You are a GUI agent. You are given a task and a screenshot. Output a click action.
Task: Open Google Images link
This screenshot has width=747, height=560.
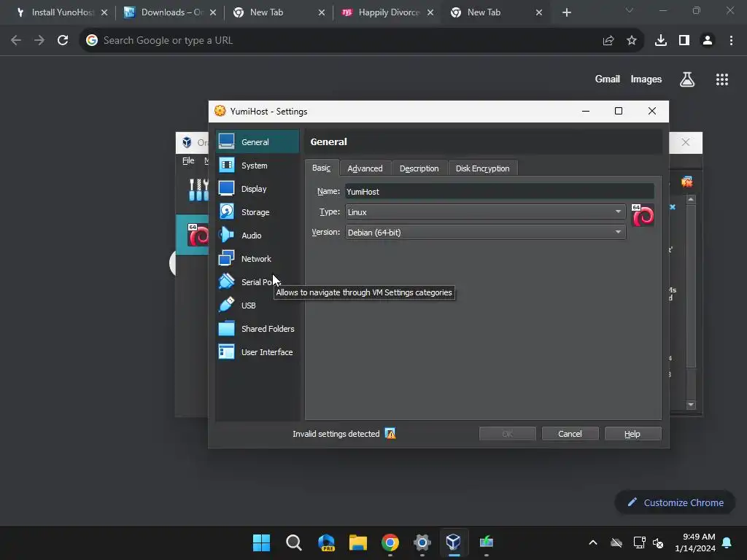coord(646,79)
